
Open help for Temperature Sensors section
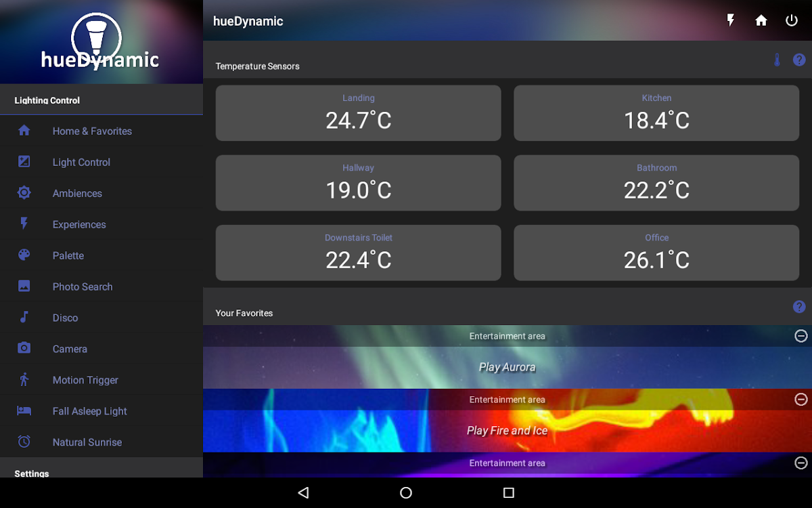pos(799,60)
